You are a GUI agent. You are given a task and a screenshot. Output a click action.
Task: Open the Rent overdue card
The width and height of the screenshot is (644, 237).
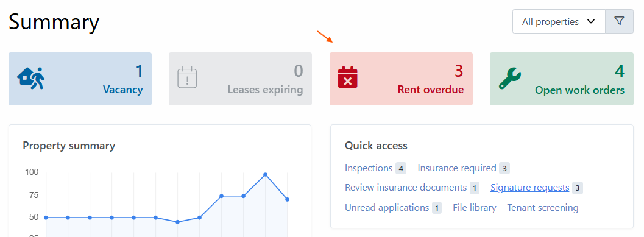click(x=401, y=79)
